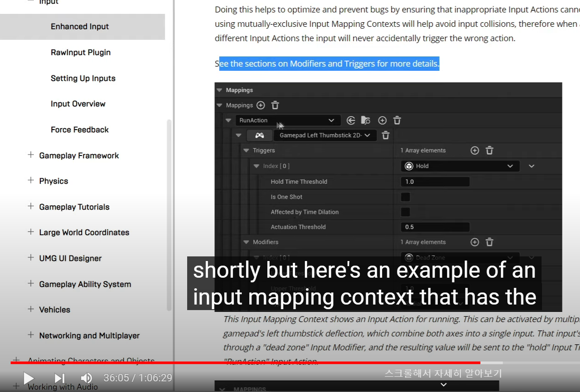Open Physics docs link
Screen dimensions: 580x392
pos(53,181)
